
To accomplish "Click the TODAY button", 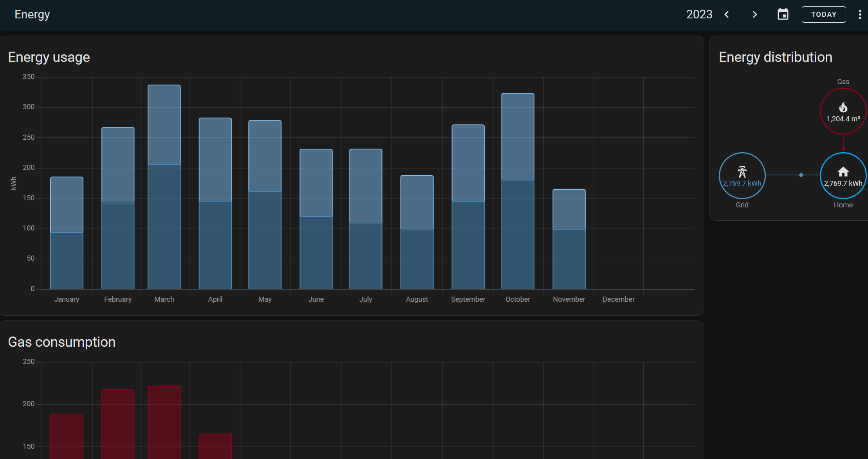I will (x=823, y=14).
